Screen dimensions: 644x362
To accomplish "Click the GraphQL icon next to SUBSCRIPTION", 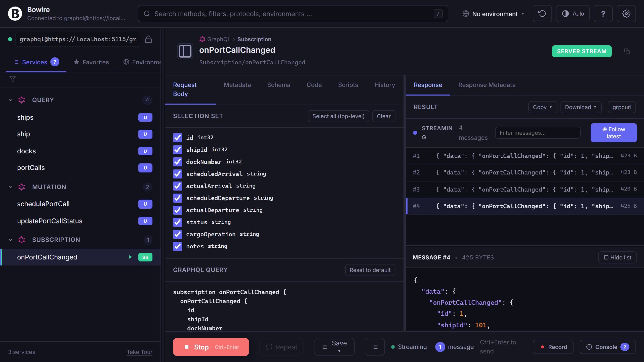I will point(22,240).
